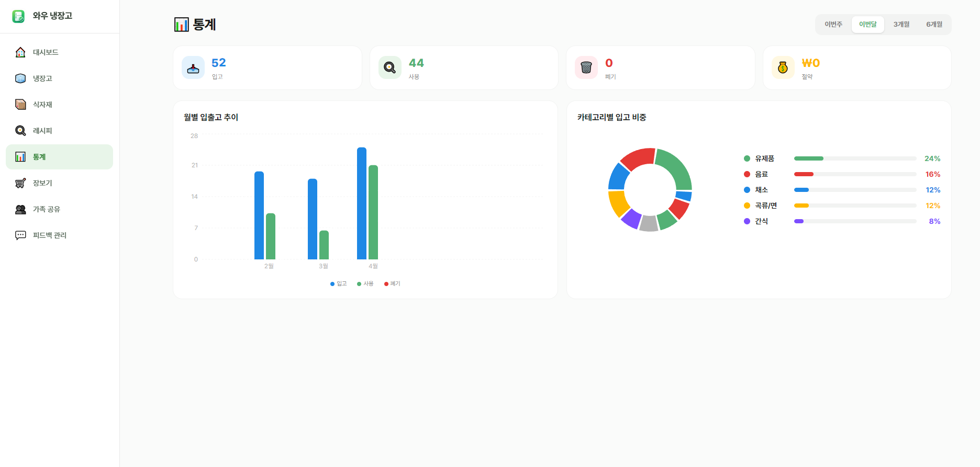
Task: Click the 3월 blue 입고 bar
Action: tap(313, 219)
